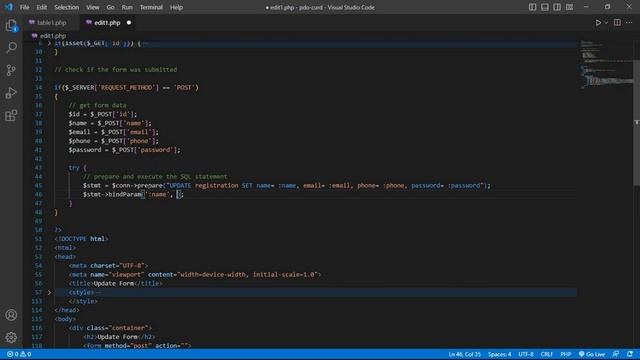
Task: Toggle the bottom panel layout
Action: click(x=544, y=7)
